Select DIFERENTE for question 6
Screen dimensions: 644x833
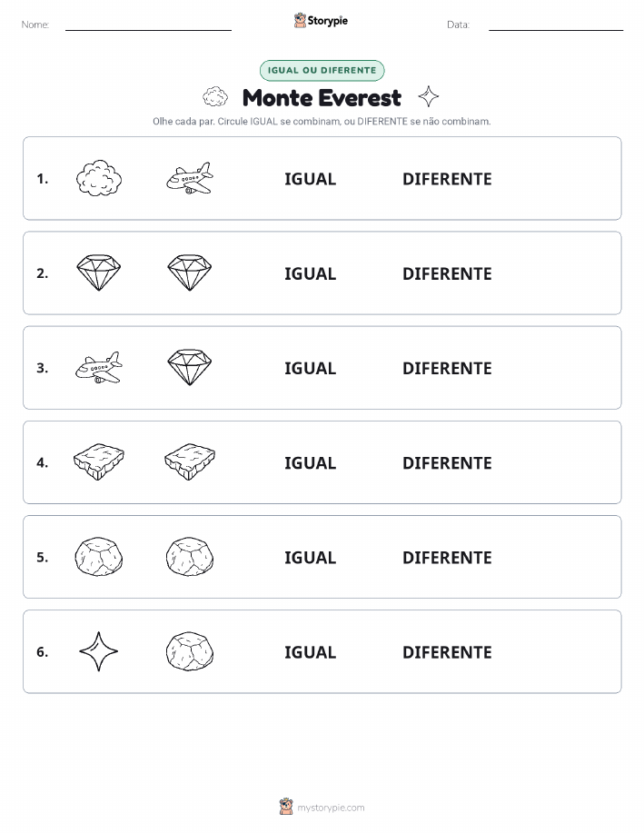[x=447, y=652]
